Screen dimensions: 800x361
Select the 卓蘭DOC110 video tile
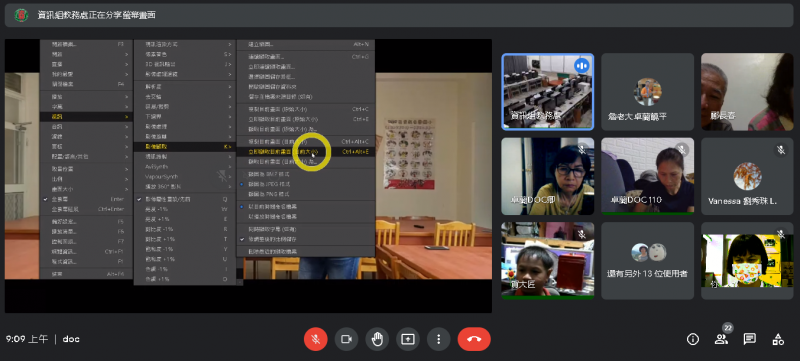(647, 176)
